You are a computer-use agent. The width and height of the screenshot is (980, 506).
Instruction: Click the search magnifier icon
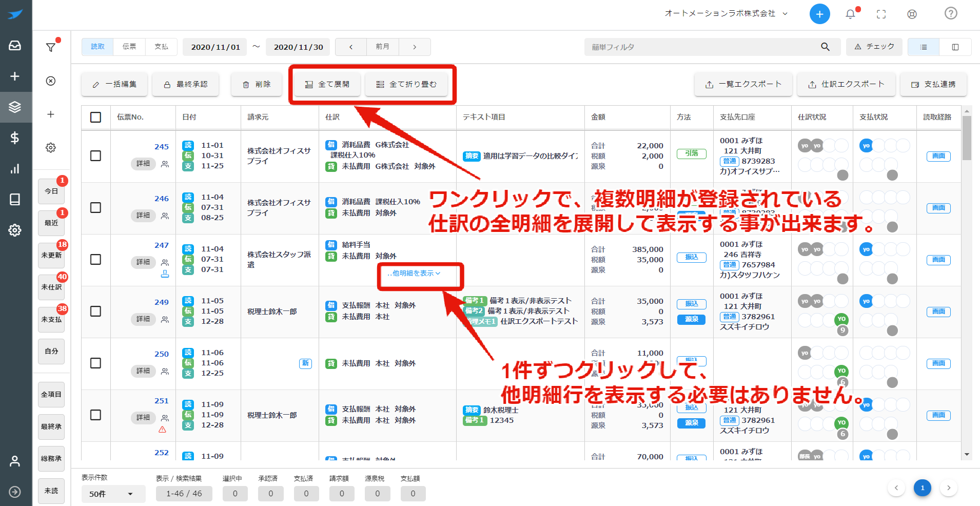[825, 47]
